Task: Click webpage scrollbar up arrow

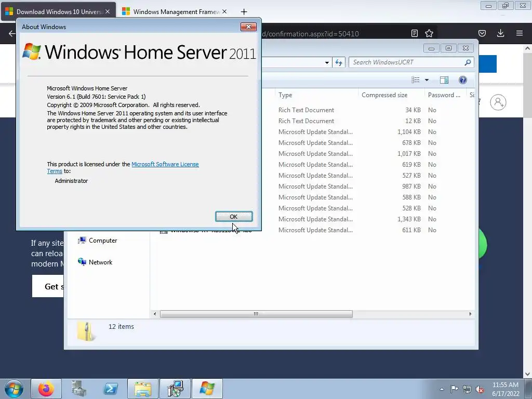Action: [x=527, y=48]
